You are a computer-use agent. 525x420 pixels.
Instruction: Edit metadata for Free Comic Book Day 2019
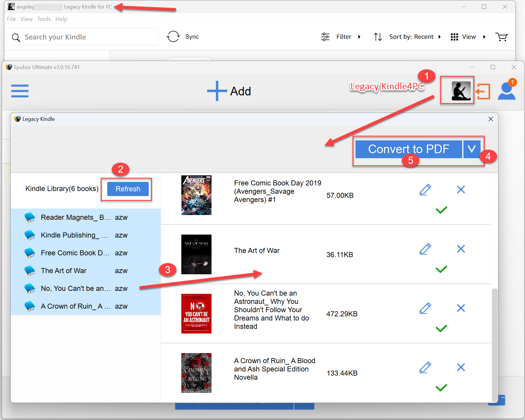pyautogui.click(x=425, y=190)
